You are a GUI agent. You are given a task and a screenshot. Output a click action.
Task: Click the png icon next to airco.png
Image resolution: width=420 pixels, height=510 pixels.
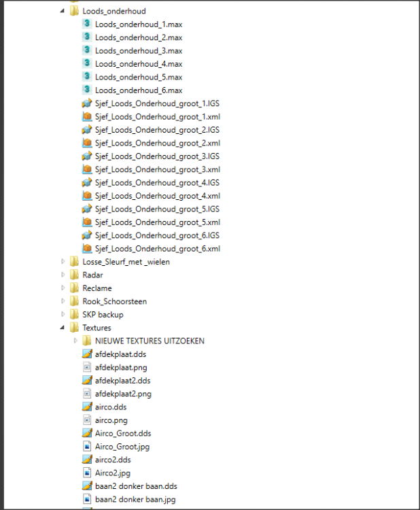86,420
